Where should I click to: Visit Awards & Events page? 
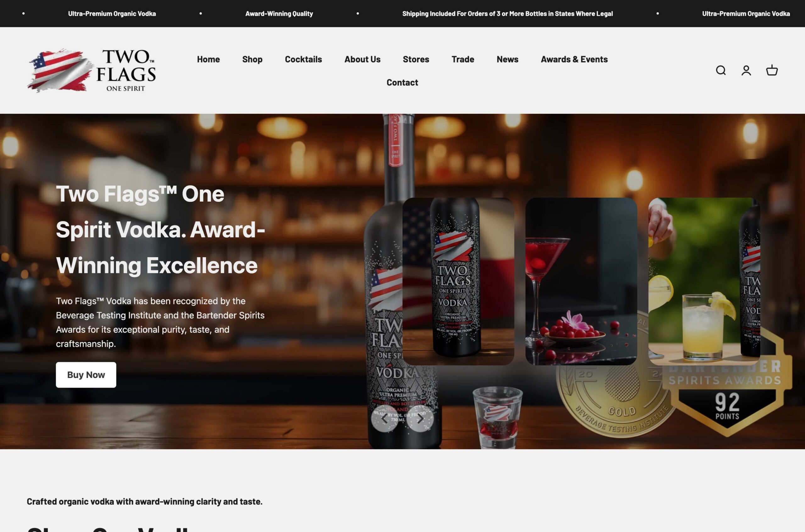pyautogui.click(x=574, y=59)
